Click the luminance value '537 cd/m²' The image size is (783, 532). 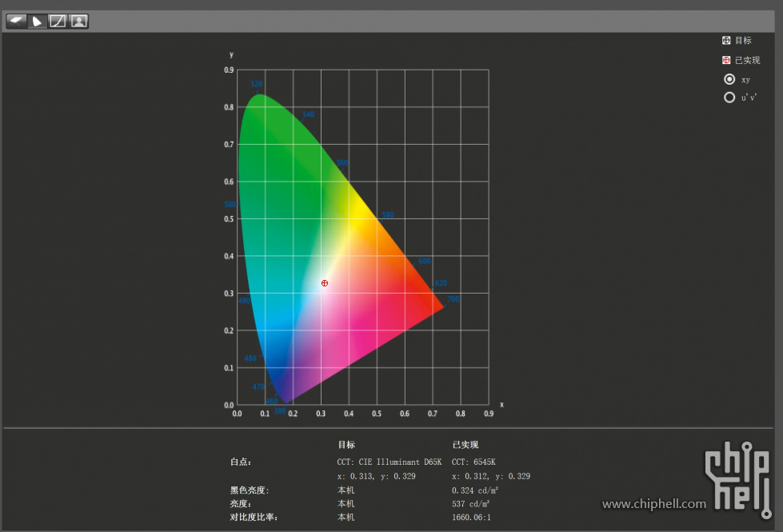[x=471, y=503]
